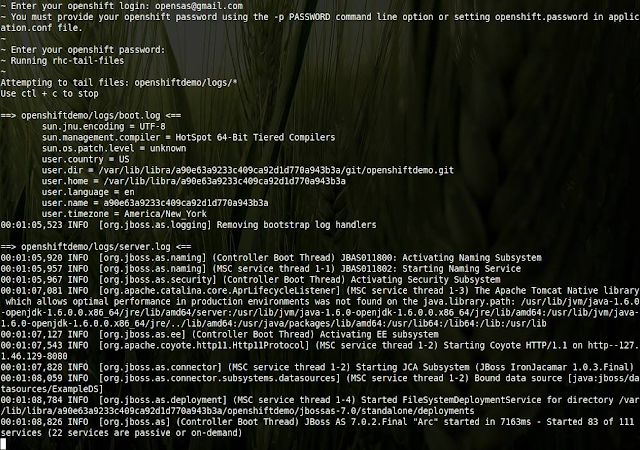640x450 pixels.
Task: Click the 'Activating Security Subsystem' log entry
Action: (x=250, y=280)
